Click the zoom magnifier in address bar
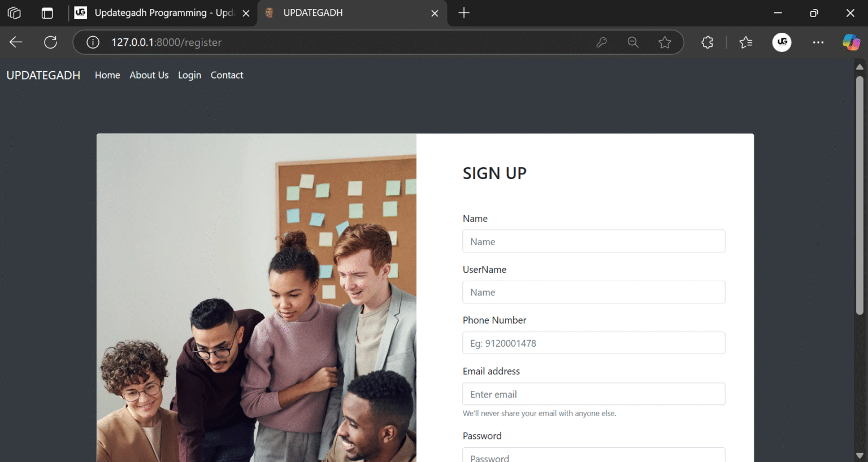 (633, 42)
